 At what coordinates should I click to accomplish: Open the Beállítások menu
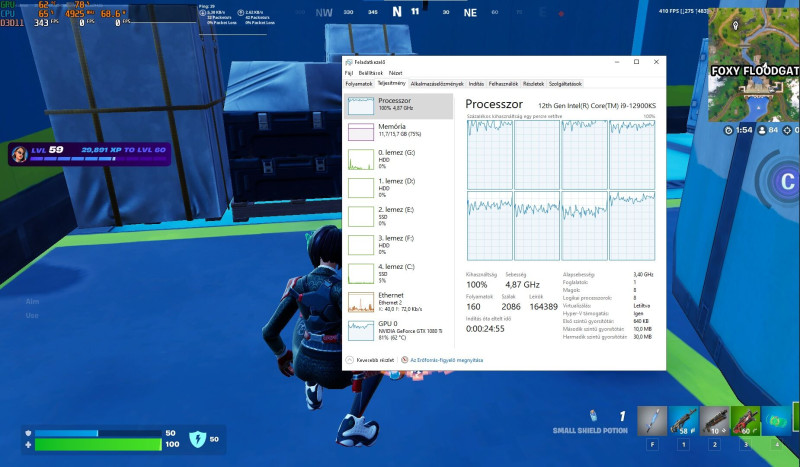pyautogui.click(x=370, y=73)
